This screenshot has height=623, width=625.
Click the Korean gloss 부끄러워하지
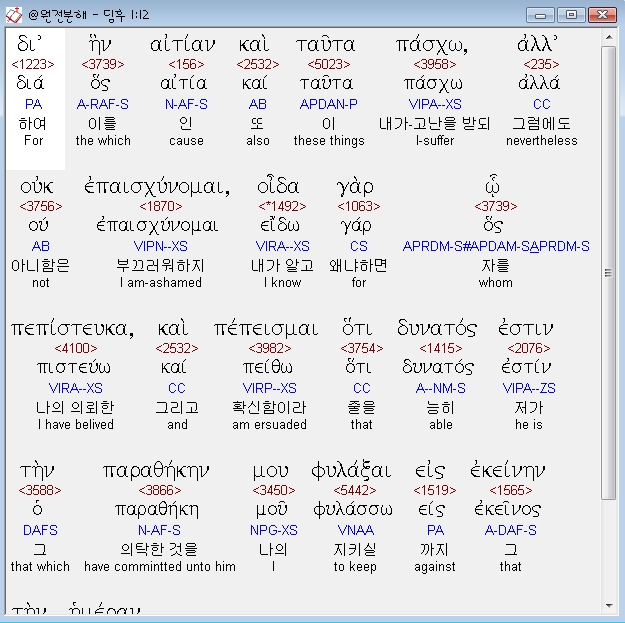click(160, 265)
